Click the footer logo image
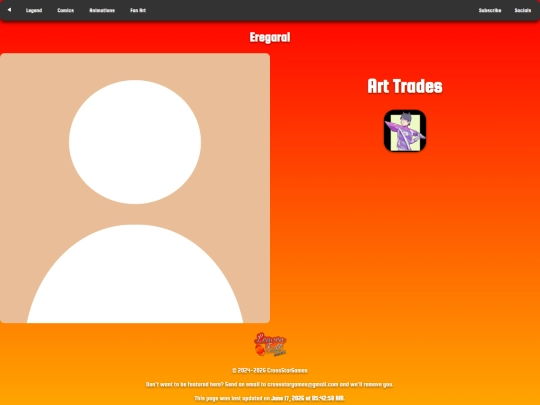The height and width of the screenshot is (405, 540). (x=270, y=344)
